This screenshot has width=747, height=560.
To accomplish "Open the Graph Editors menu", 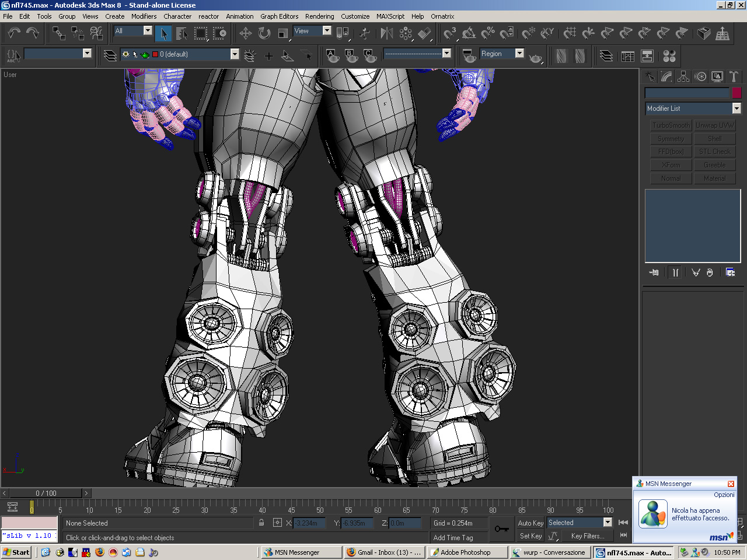I will pos(279,16).
